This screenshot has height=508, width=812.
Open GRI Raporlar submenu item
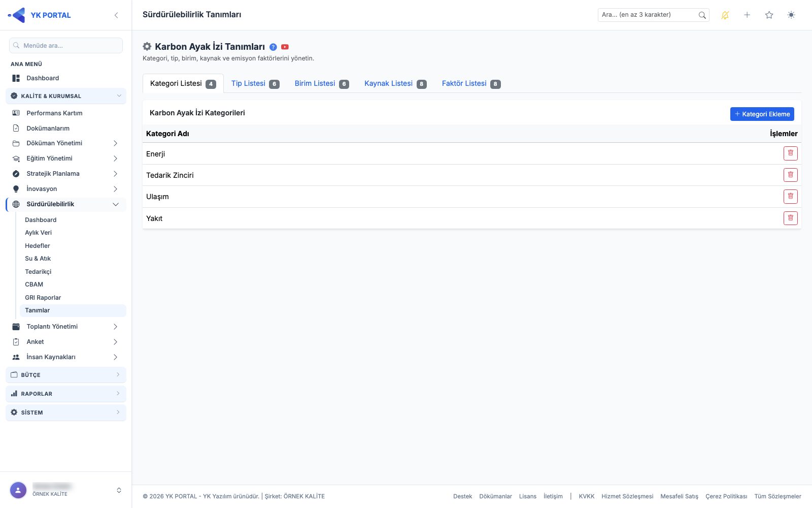73,298
